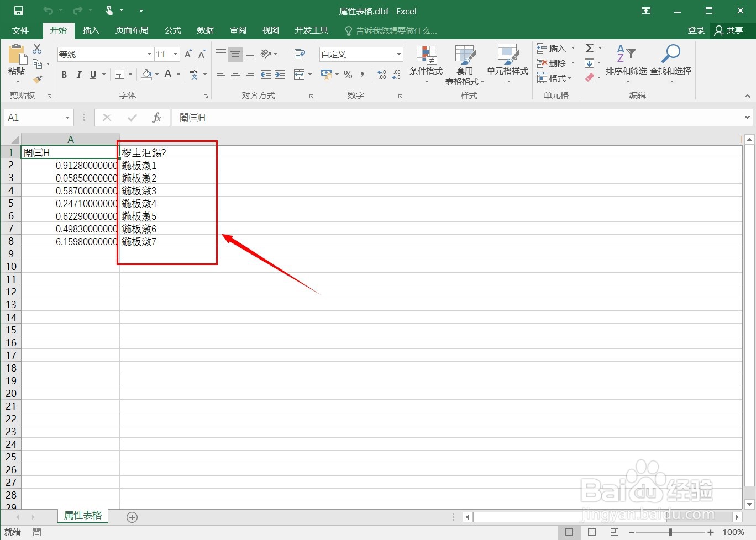The image size is (756, 540).
Task: Click Merge and Center icon
Action: click(299, 75)
